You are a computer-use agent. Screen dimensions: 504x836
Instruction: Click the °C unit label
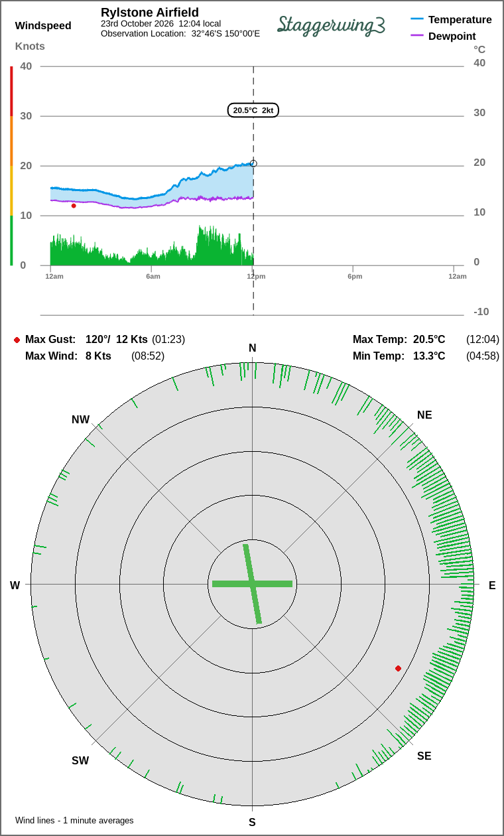479,49
